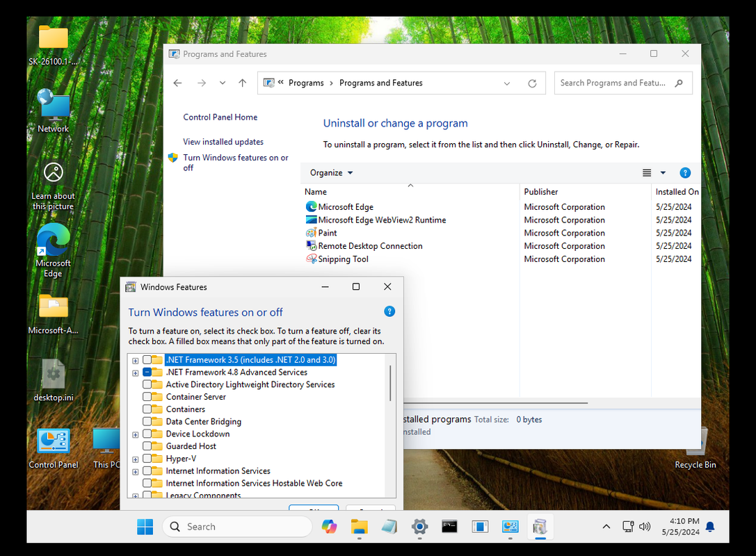Click Programs in the breadcrumb path
Screen dimensions: 756x556
306,83
